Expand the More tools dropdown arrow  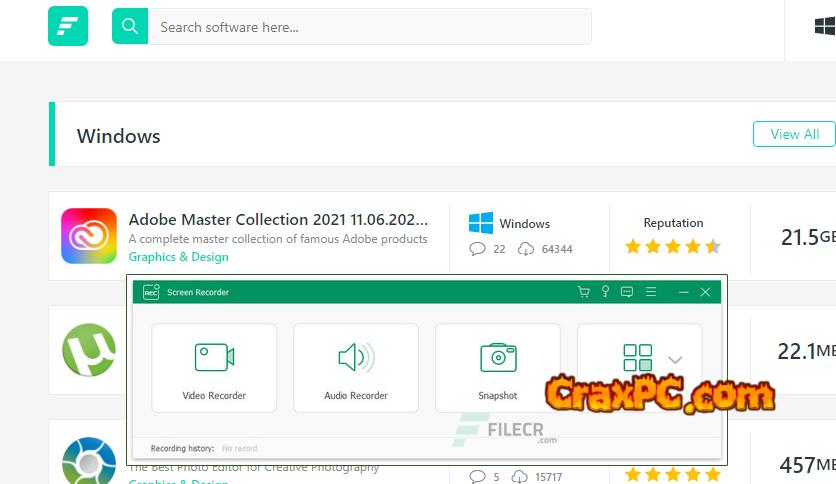coord(675,360)
